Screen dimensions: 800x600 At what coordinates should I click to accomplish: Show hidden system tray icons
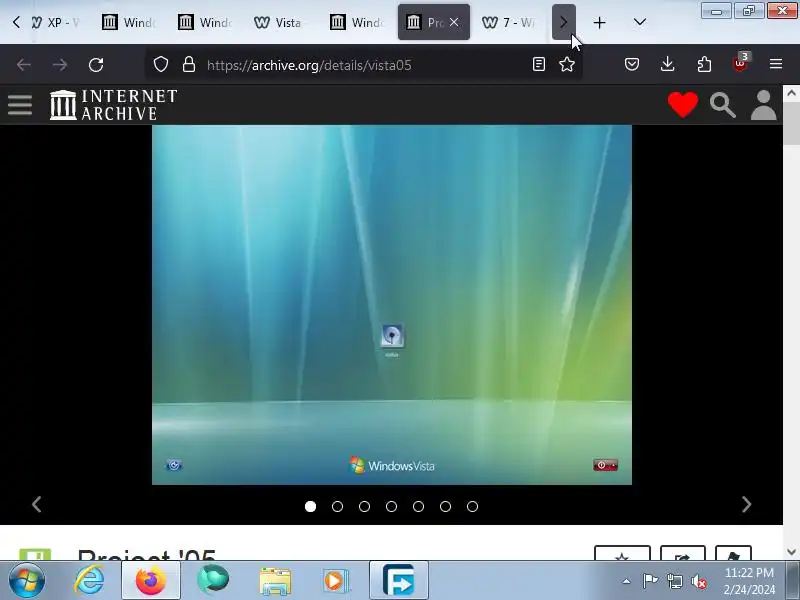[627, 581]
